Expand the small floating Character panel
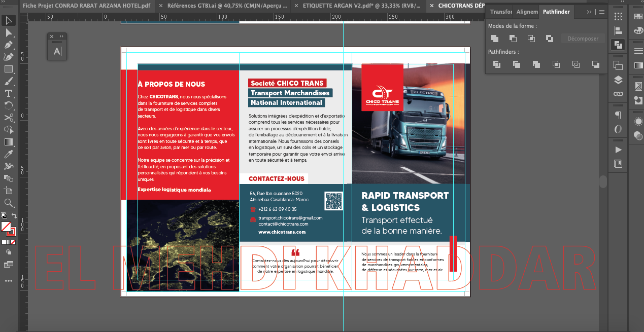This screenshot has height=332, width=644. (61, 36)
